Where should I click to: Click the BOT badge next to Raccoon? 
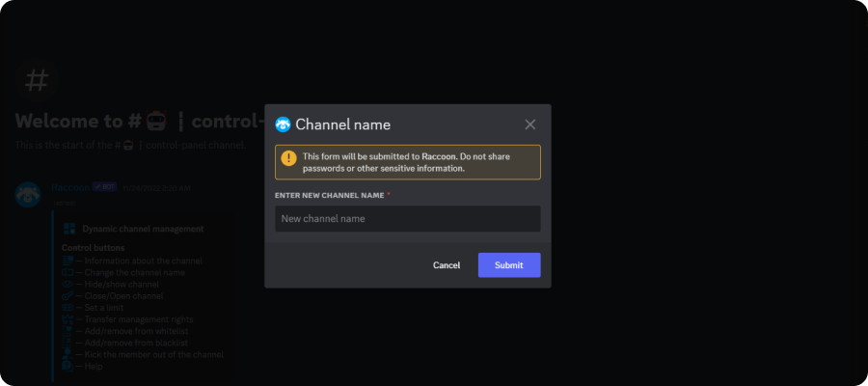pos(104,187)
